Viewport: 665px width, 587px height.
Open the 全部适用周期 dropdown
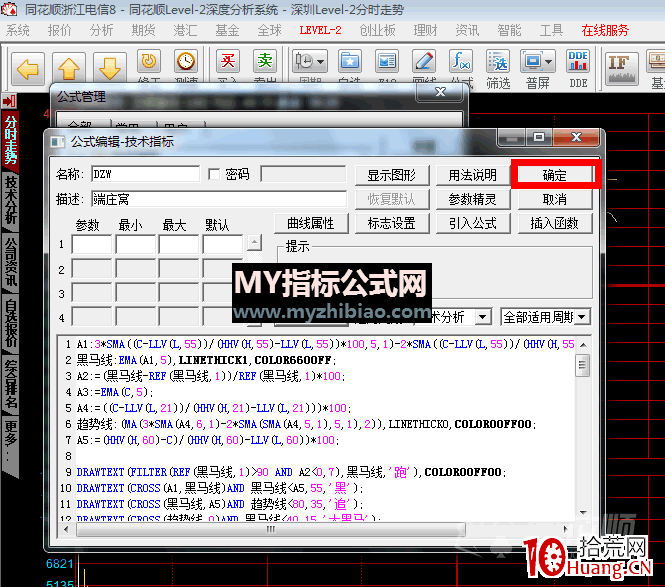pos(545,317)
